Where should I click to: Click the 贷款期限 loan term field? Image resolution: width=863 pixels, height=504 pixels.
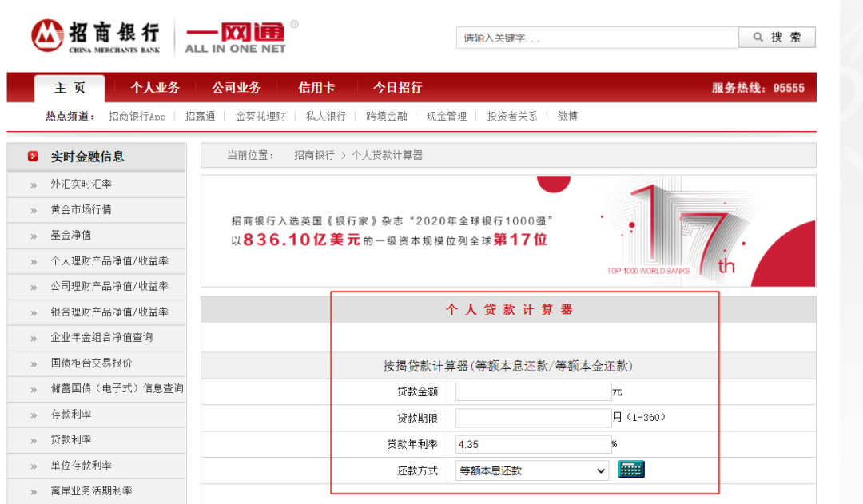click(x=533, y=419)
